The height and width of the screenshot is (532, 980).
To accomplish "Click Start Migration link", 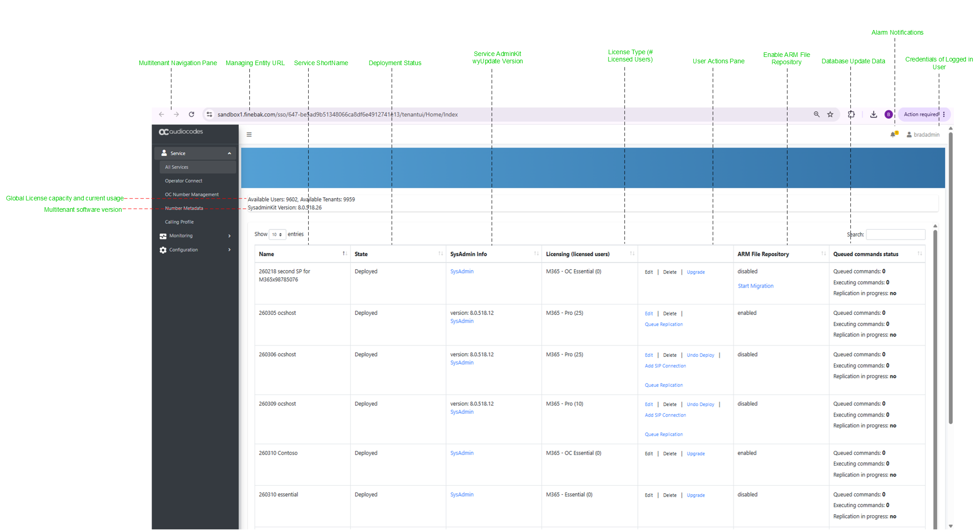I will point(755,286).
